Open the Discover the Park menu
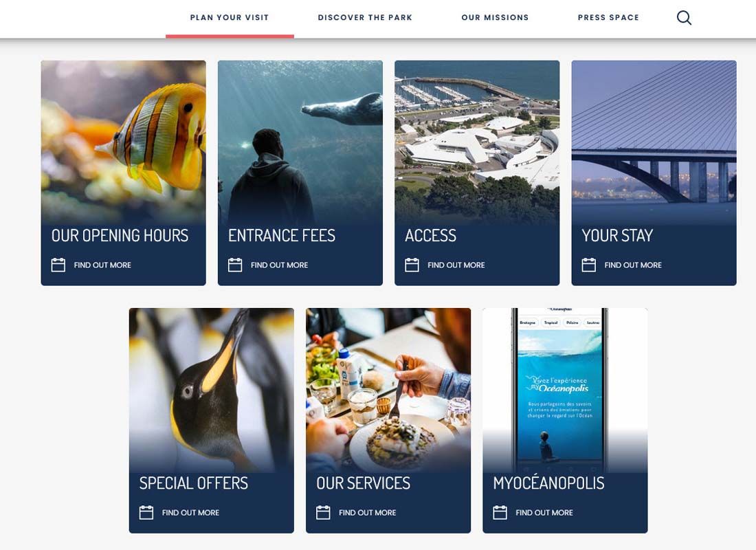Image resolution: width=756 pixels, height=550 pixels. coord(365,17)
